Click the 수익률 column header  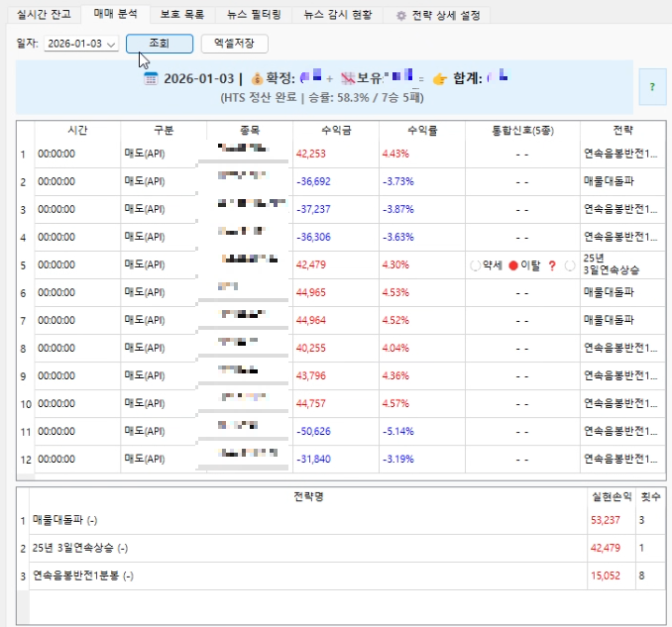[422, 130]
